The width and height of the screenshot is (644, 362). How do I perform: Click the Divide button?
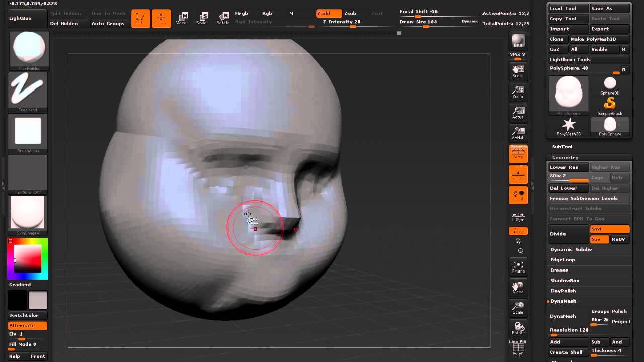[569, 234]
